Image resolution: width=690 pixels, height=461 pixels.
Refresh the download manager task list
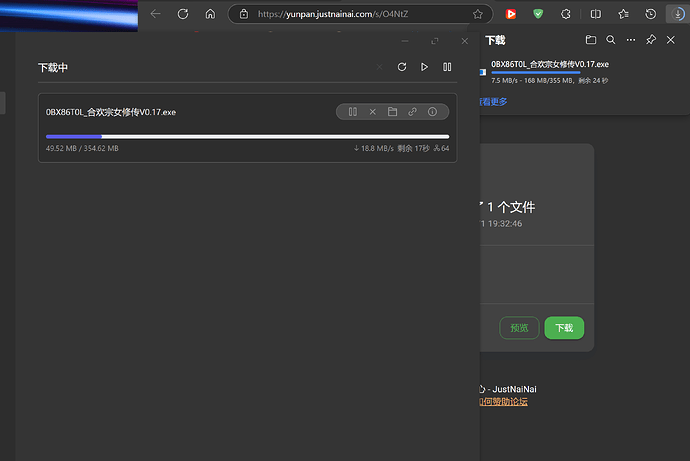pos(402,67)
